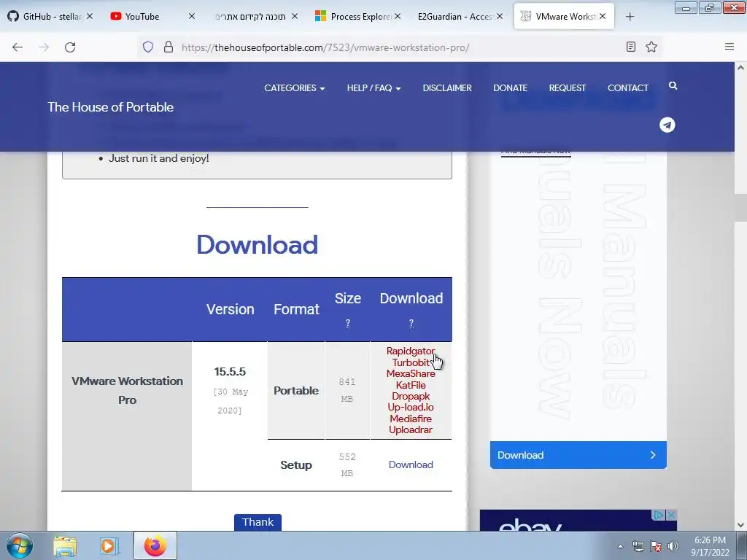Viewport: 747px width, 560px height.
Task: Open the CONTACT menu item
Action: click(628, 88)
